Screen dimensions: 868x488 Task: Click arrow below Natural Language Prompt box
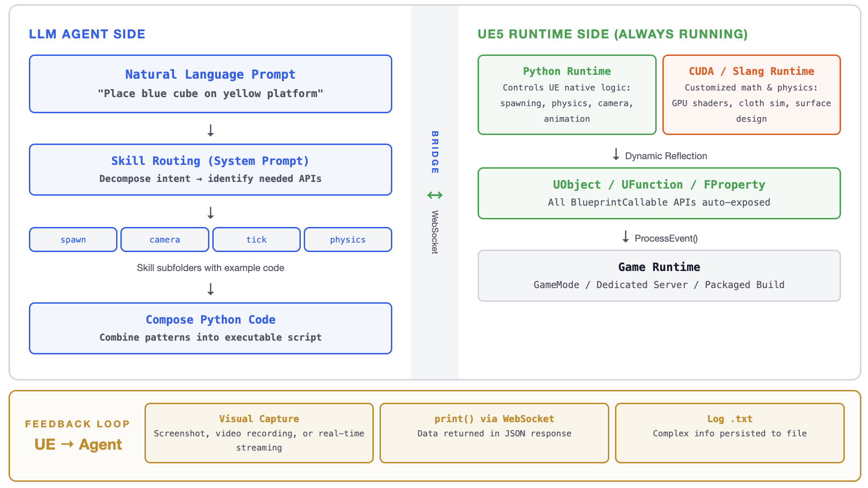pos(211,130)
